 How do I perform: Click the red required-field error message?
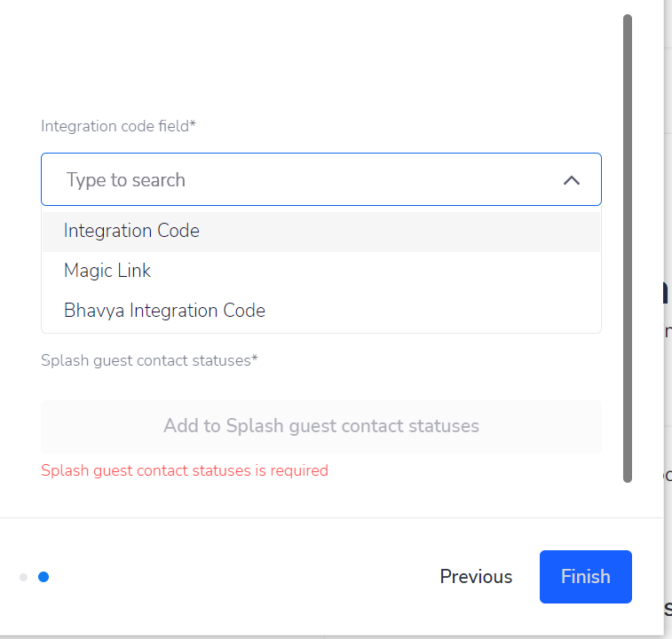[185, 470]
